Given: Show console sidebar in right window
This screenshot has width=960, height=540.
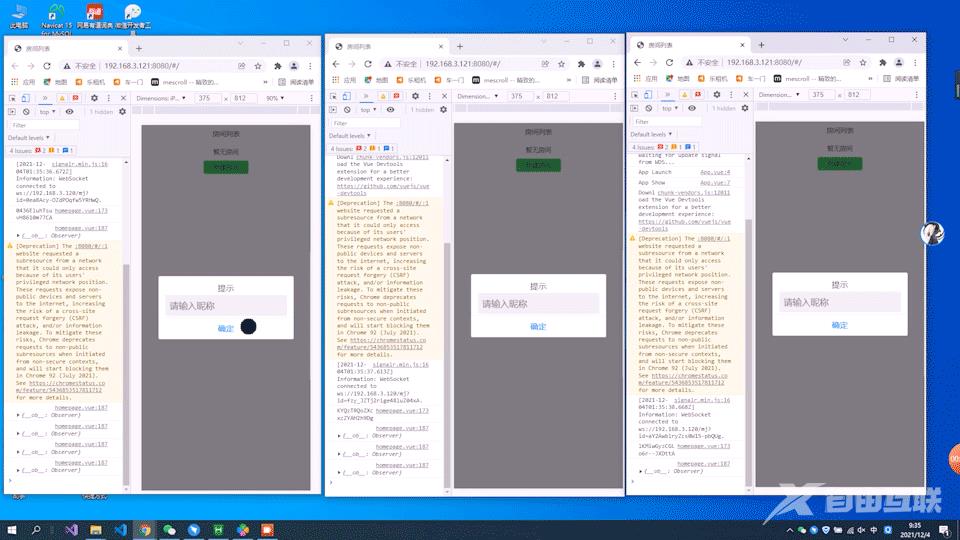Looking at the screenshot, I should (x=634, y=108).
